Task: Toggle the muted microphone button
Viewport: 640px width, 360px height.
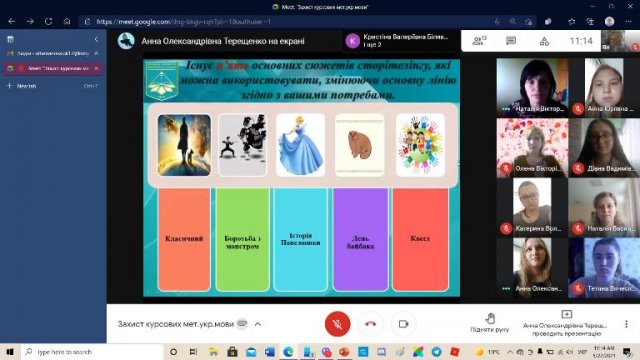Action: [x=337, y=324]
